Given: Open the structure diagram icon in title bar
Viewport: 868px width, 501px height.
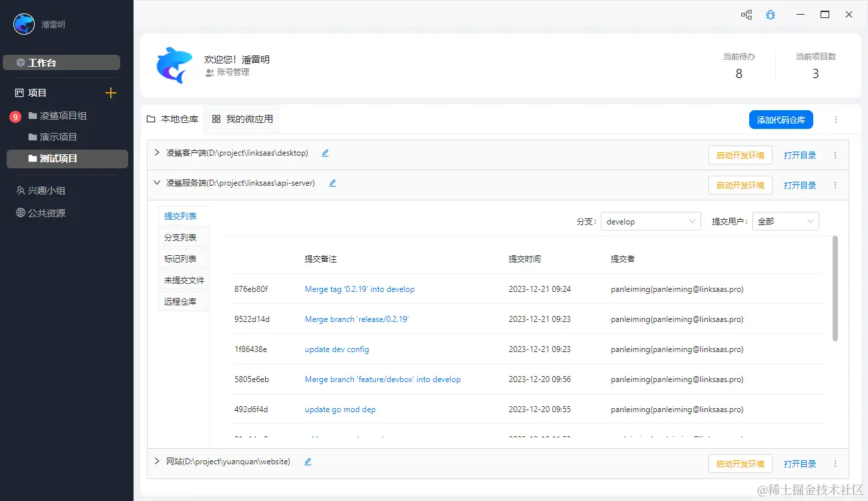Looking at the screenshot, I should pyautogui.click(x=746, y=15).
